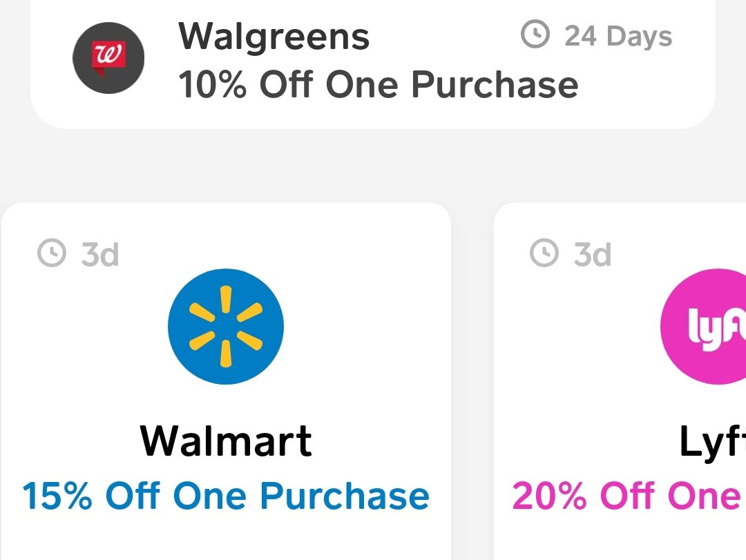746x560 pixels.
Task: Tap the Walgreens logo icon
Action: pos(108,57)
